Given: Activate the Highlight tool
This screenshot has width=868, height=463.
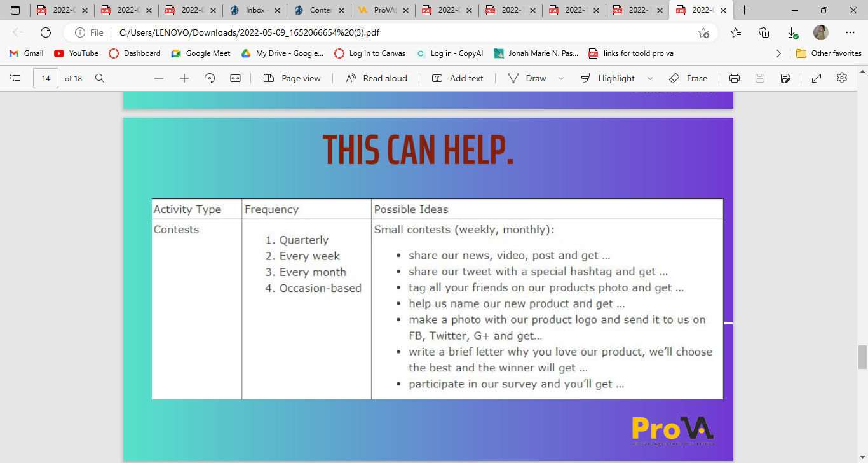Looking at the screenshot, I should pyautogui.click(x=607, y=78).
